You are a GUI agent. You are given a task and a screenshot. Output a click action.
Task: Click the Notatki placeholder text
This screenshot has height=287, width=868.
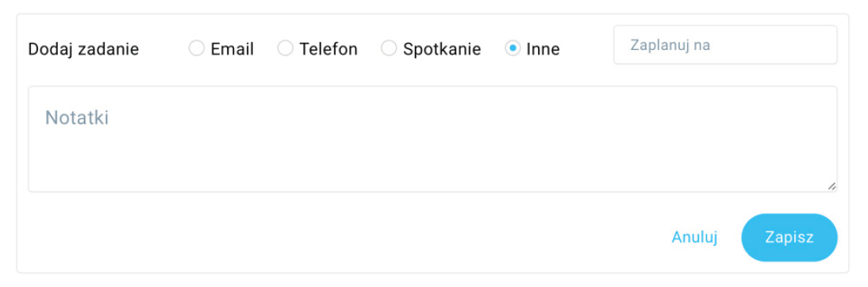76,117
